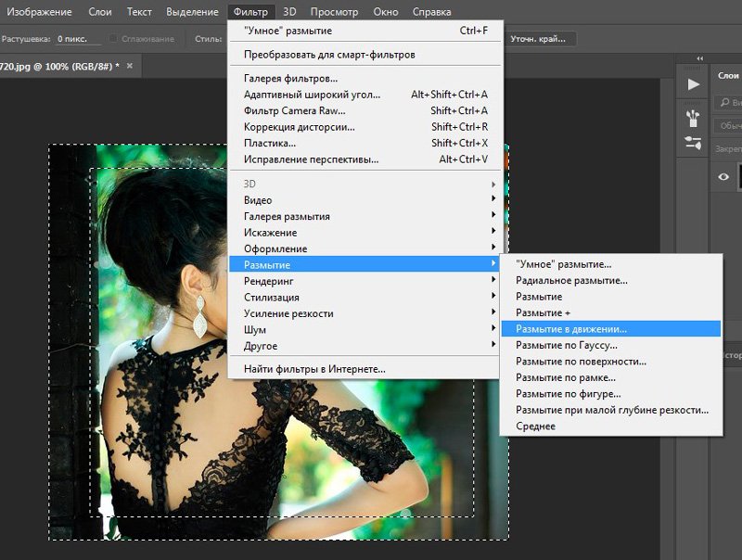
Task: Open the Просмотр menu
Action: [334, 12]
